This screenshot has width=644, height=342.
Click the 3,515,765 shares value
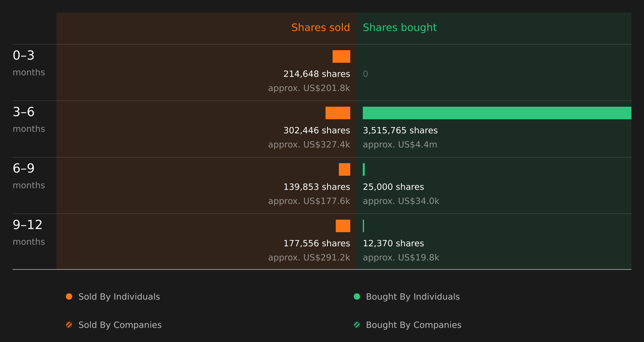point(400,130)
